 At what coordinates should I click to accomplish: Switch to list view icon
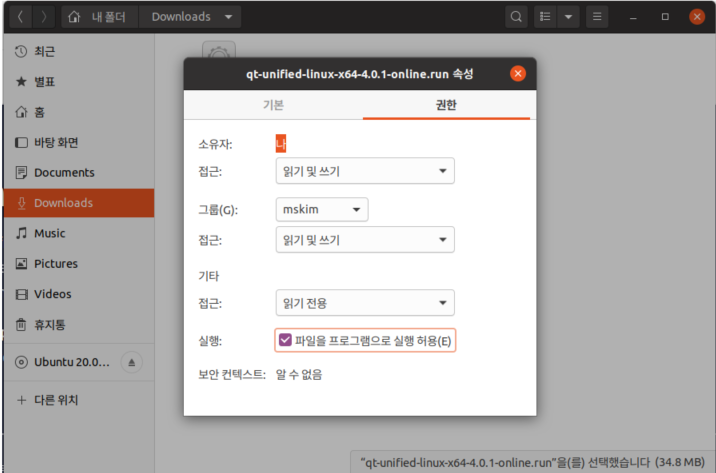click(x=545, y=17)
